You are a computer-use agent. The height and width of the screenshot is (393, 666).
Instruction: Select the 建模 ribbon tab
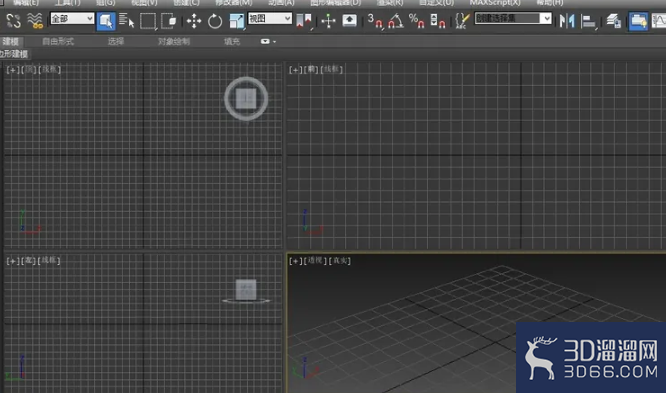tap(11, 41)
